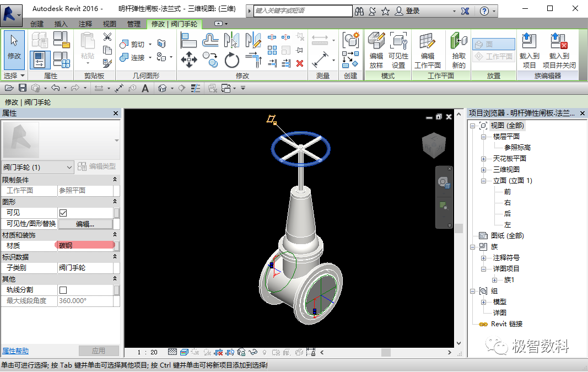This screenshot has height=372, width=588.
Task: Expand the 三维视图 tree node
Action: point(484,170)
